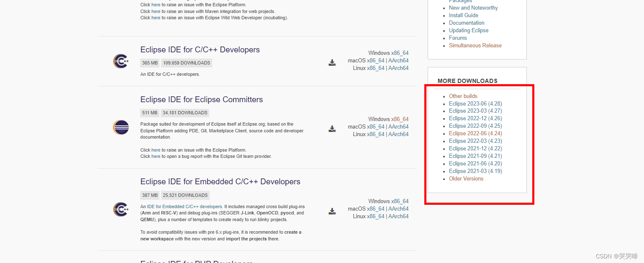
Task: Select Eclipse 2023-03 (4.27) release
Action: click(x=475, y=111)
